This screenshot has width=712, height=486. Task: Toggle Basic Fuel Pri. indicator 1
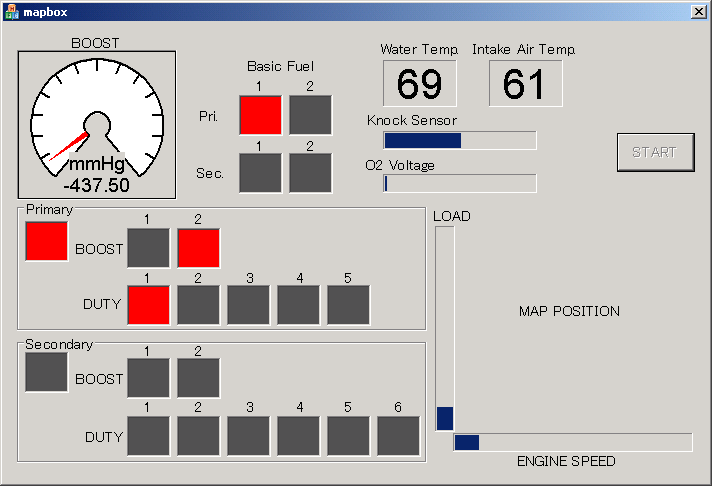[260, 115]
